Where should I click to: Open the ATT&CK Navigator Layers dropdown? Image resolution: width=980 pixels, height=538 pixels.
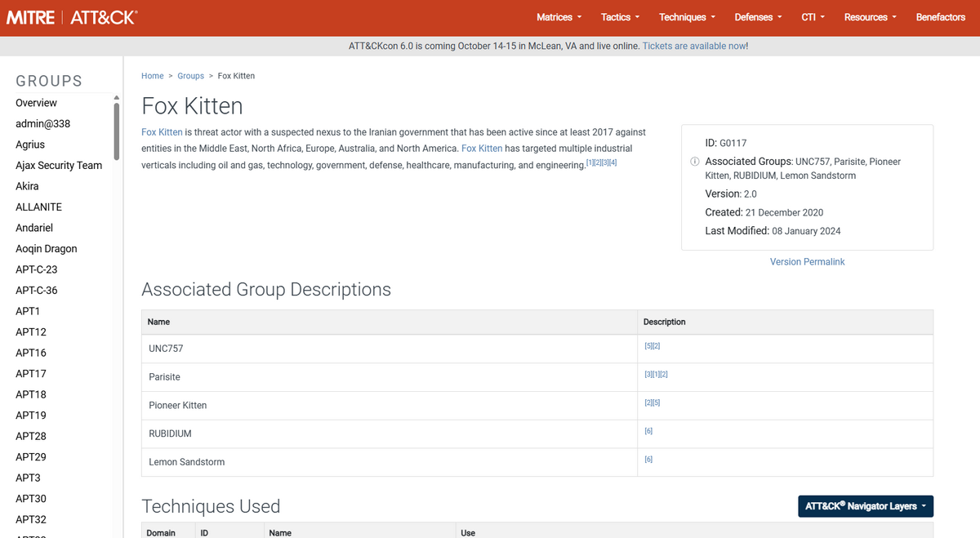coord(866,506)
